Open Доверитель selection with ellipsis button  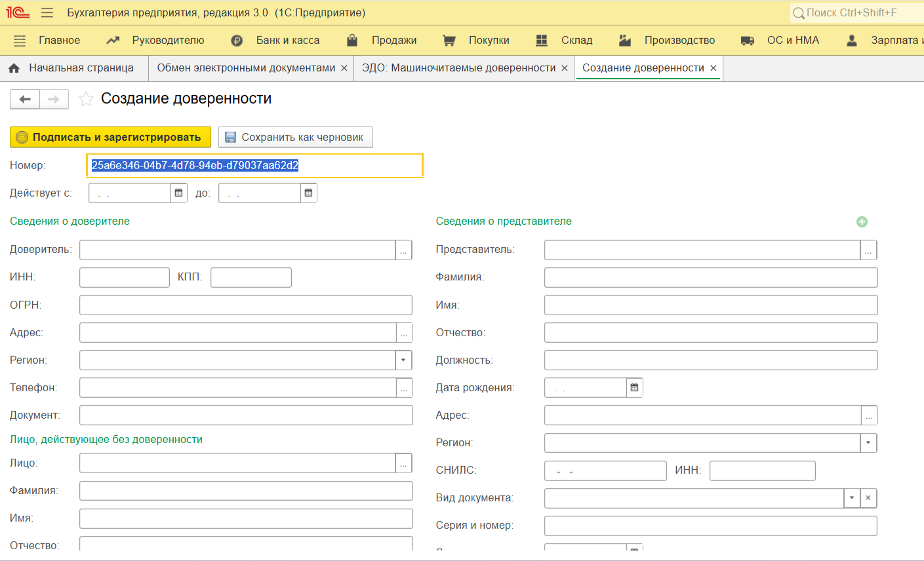pyautogui.click(x=403, y=250)
